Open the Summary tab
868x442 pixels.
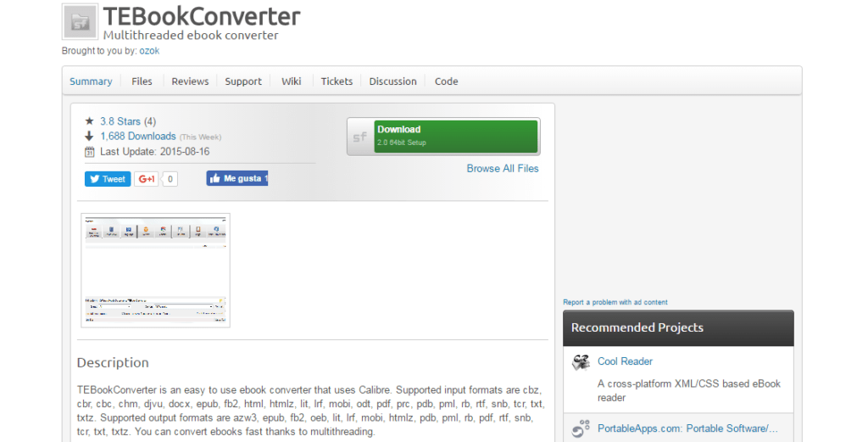click(x=91, y=81)
